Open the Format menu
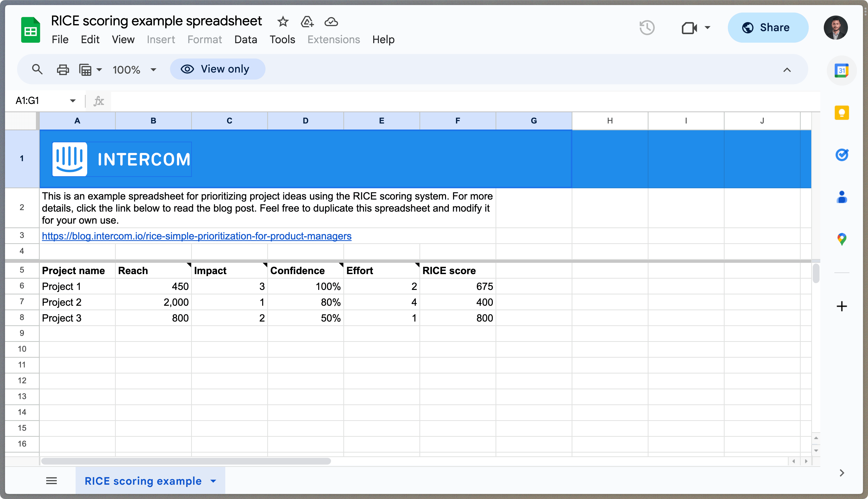Image resolution: width=868 pixels, height=499 pixels. click(204, 39)
